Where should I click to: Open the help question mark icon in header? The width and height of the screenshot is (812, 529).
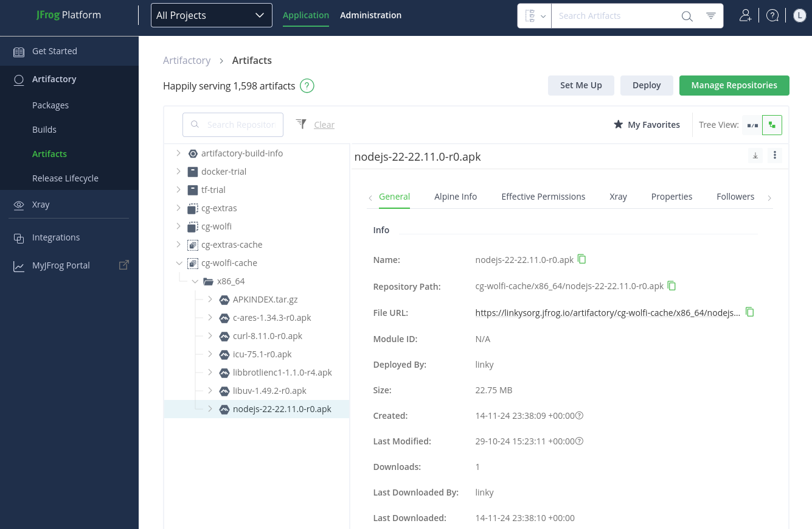[x=772, y=16]
